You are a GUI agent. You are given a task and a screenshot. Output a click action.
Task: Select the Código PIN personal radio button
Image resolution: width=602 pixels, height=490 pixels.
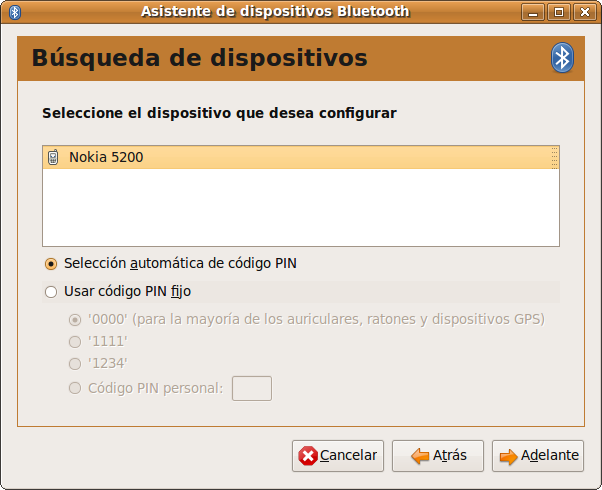[x=75, y=388]
